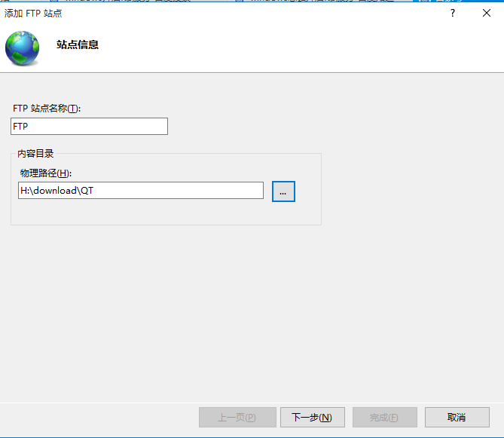The height and width of the screenshot is (438, 504).
Task: Click the question mark help button
Action: [453, 13]
